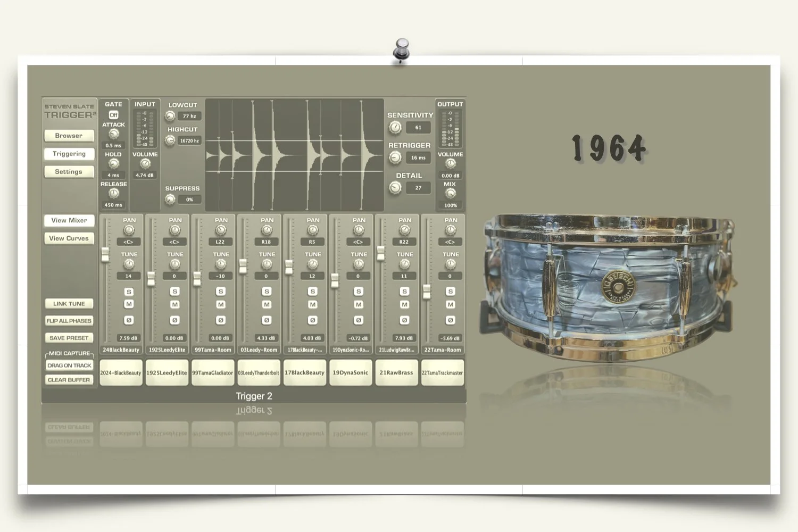
Task: Click the gate Release knob
Action: 113,194
